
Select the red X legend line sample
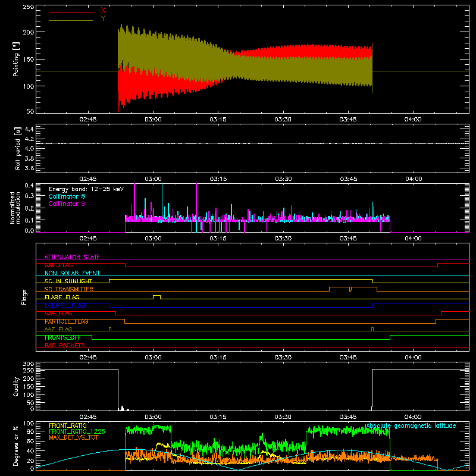(71, 12)
